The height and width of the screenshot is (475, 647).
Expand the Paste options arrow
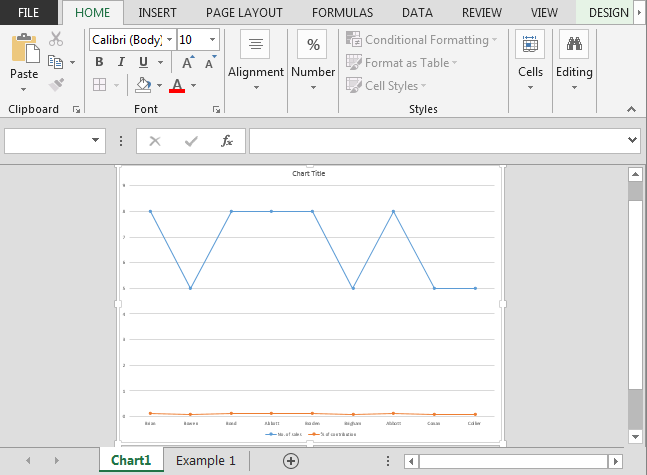[24, 89]
